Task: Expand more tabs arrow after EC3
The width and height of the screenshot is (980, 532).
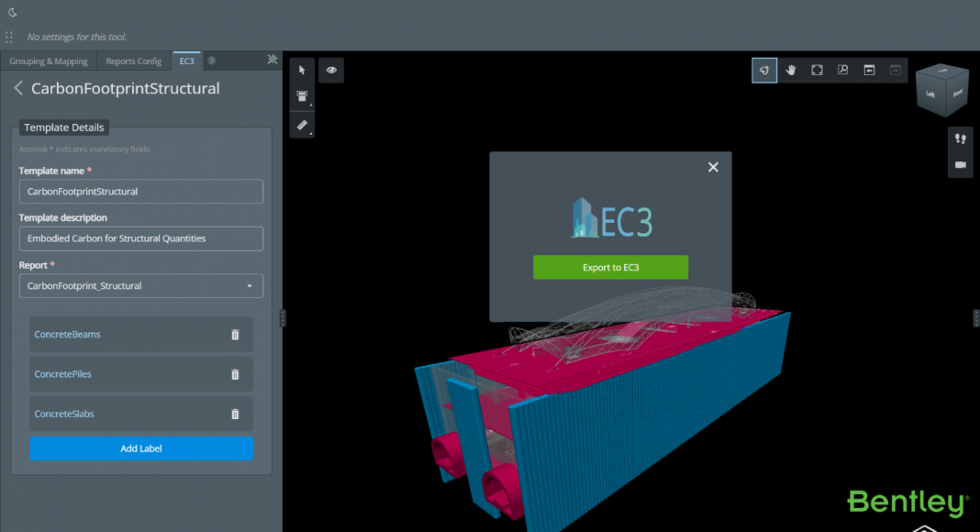Action: click(211, 61)
